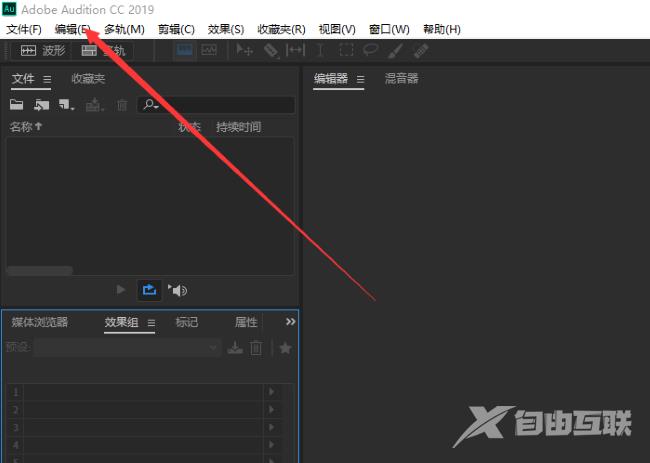This screenshot has width=650, height=463.
Task: Switch to the 文件 panel tab
Action: point(23,79)
